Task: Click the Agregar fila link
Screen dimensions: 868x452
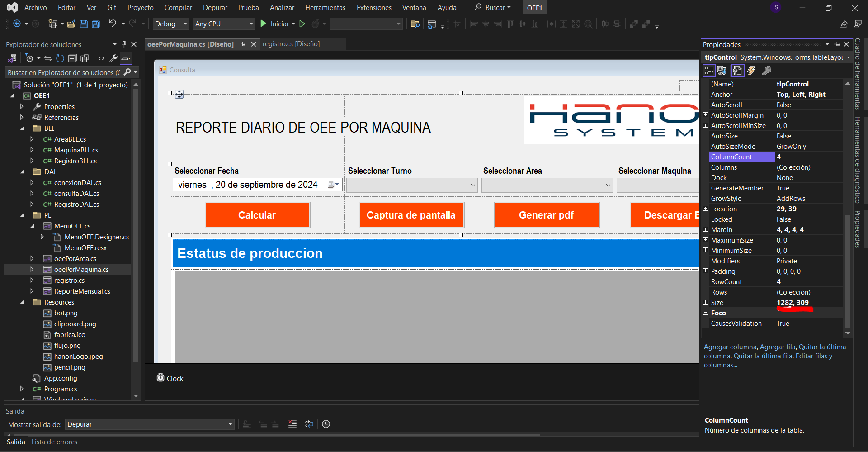Action: pos(778,347)
